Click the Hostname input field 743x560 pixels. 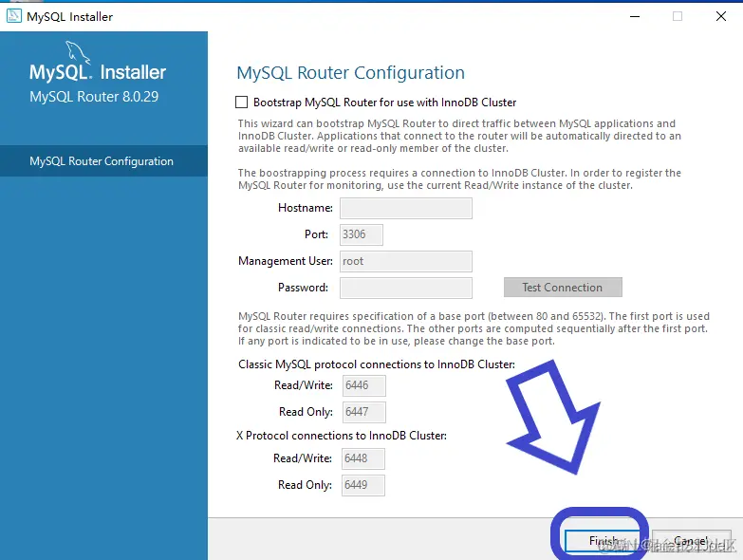click(405, 208)
